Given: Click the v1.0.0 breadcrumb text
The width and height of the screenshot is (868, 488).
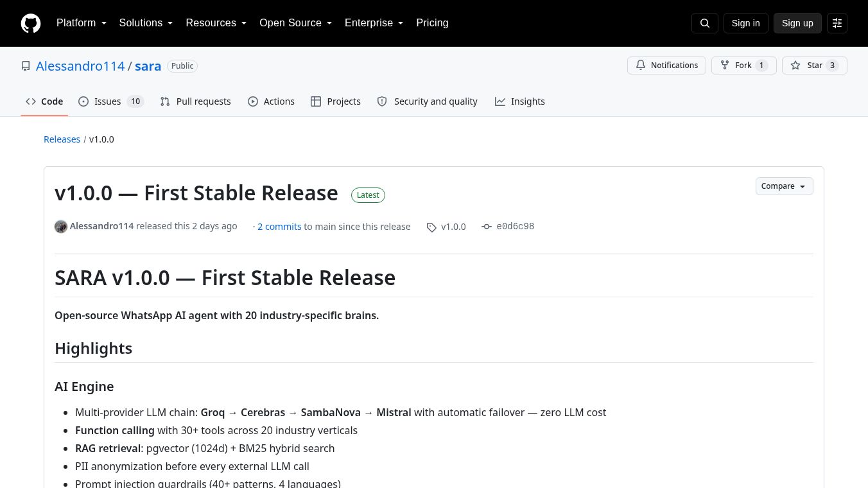Looking at the screenshot, I should click(101, 139).
